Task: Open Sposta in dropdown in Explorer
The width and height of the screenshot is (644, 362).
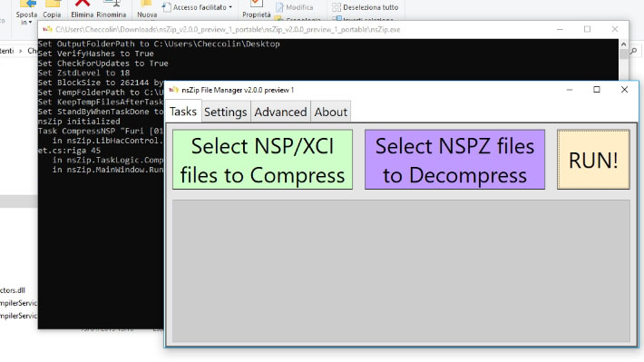Action: tap(26, 18)
